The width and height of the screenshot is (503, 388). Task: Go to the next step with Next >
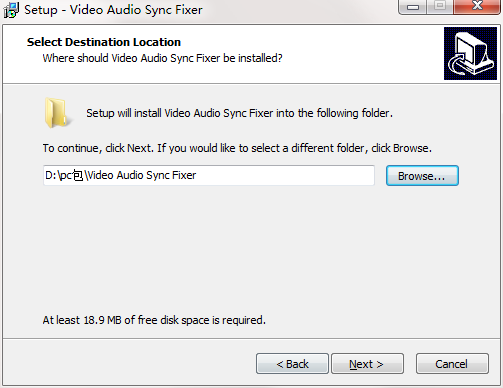pyautogui.click(x=367, y=364)
